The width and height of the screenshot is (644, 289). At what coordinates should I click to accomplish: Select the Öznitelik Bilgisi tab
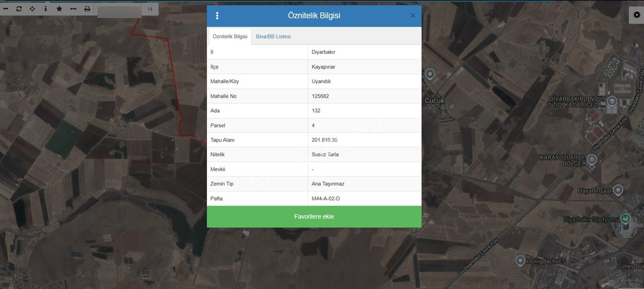pyautogui.click(x=230, y=36)
